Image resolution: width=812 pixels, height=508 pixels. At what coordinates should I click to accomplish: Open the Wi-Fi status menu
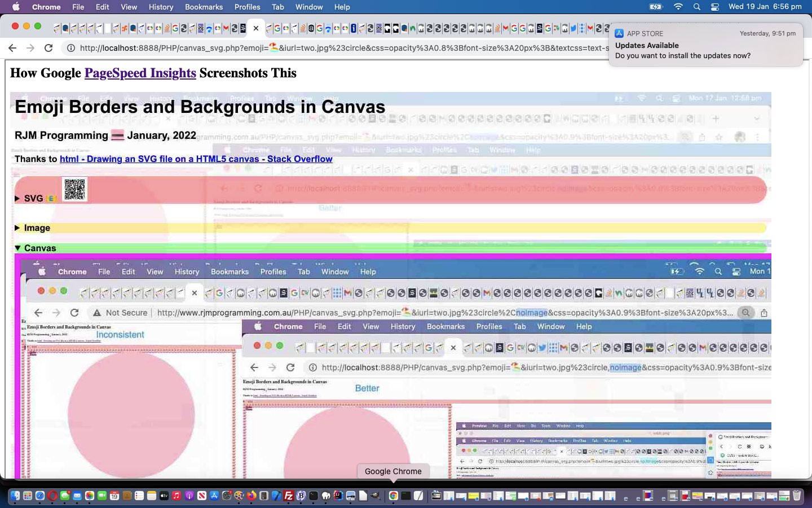pos(678,7)
